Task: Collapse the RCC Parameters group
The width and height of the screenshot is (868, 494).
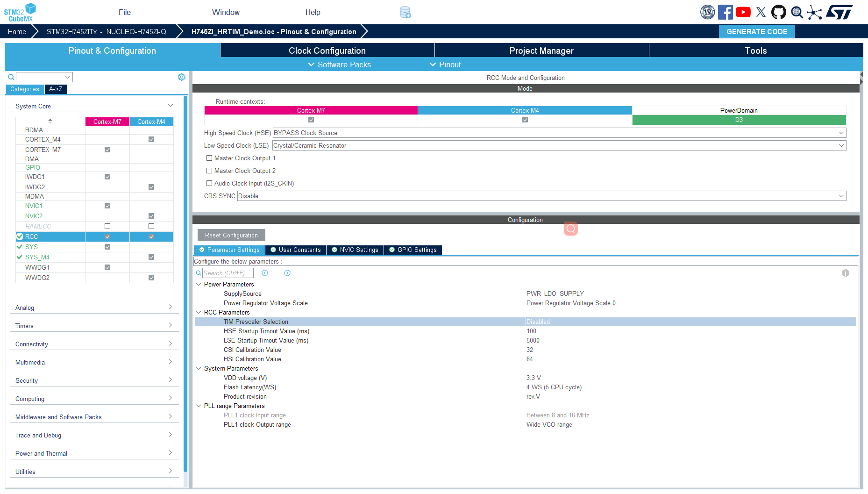Action: coord(199,312)
